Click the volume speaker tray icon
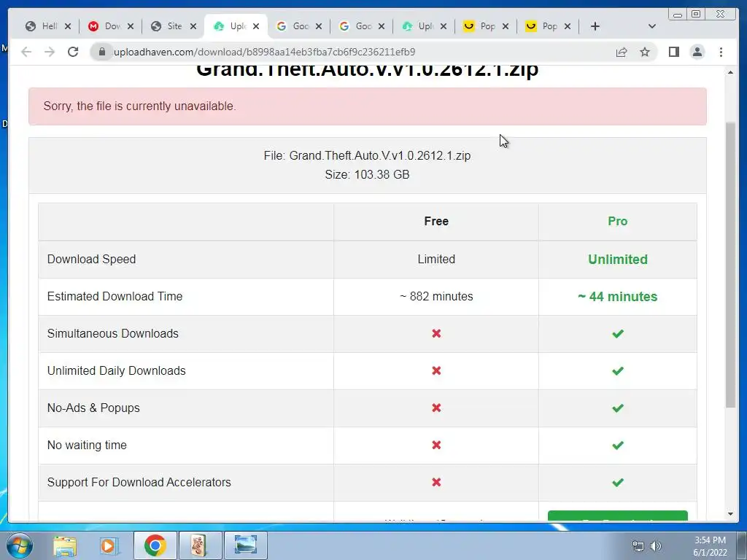Viewport: 747px width, 560px height. [656, 546]
